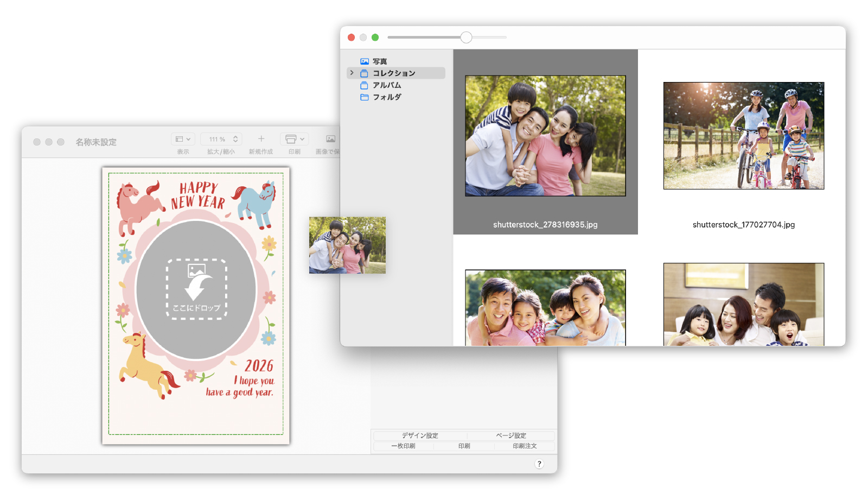Click the 一枚印刷 button
The width and height of the screenshot is (868, 500).
click(x=403, y=446)
